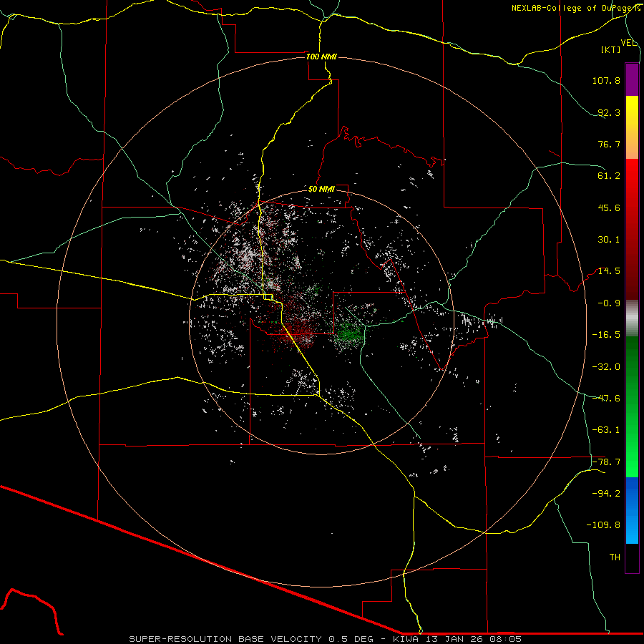Click the 50 NMI range ring label
The image size is (644, 644).
(321, 189)
